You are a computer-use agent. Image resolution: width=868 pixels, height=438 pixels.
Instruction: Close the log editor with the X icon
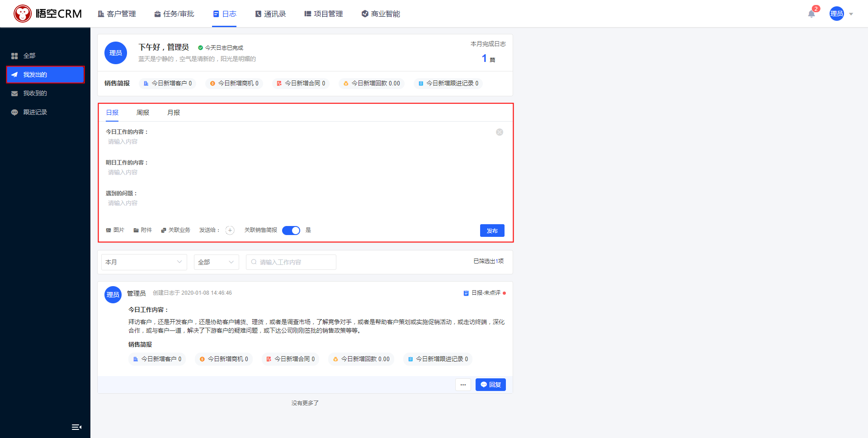pyautogui.click(x=500, y=132)
